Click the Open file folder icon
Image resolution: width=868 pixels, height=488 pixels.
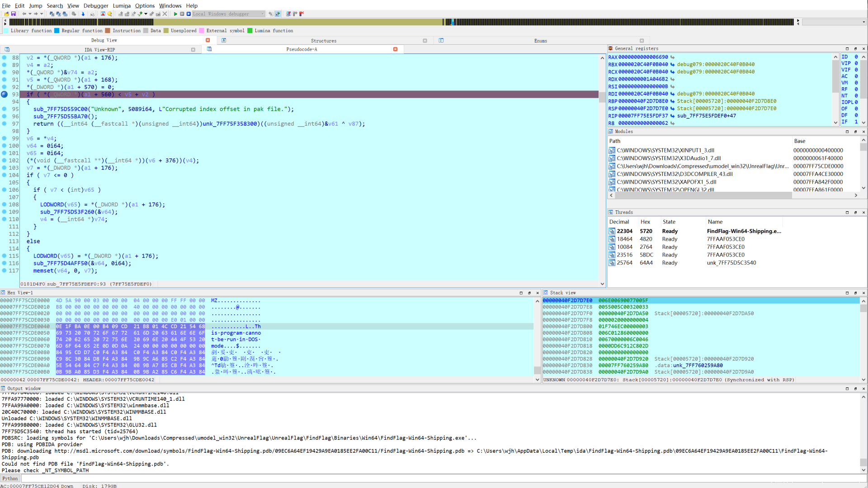tap(7, 14)
